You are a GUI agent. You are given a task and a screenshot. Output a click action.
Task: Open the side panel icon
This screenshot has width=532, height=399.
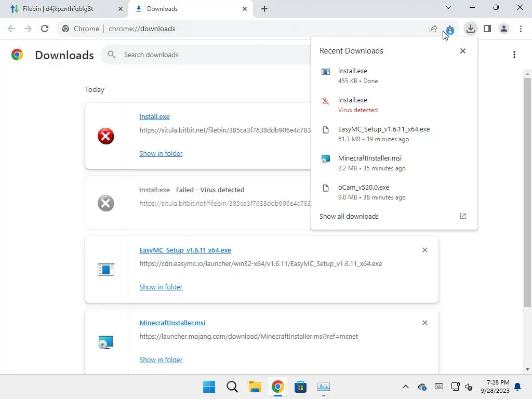[487, 29]
